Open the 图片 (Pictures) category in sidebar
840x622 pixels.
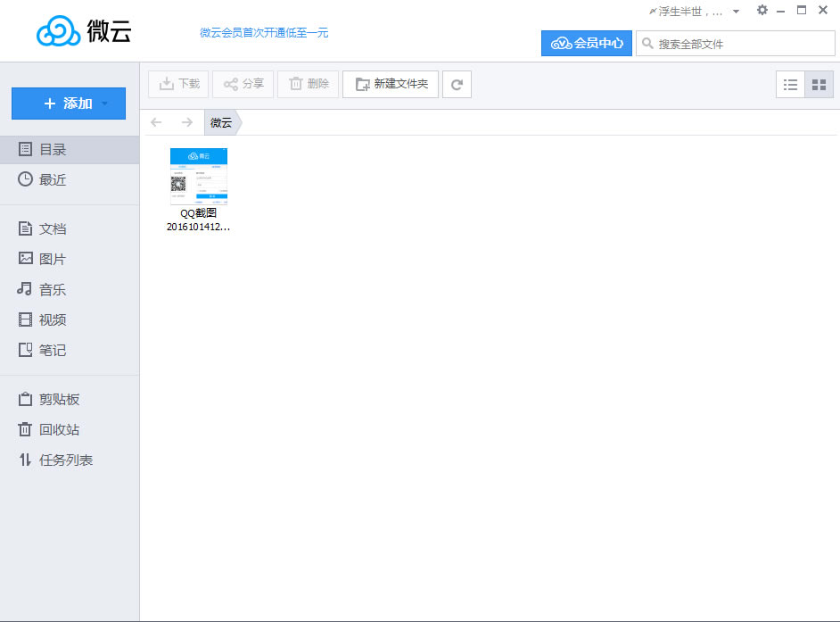point(52,259)
